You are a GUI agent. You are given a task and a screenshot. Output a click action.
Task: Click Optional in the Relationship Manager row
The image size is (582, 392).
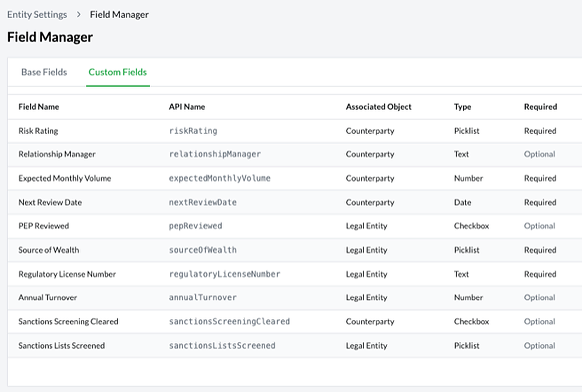pos(539,154)
